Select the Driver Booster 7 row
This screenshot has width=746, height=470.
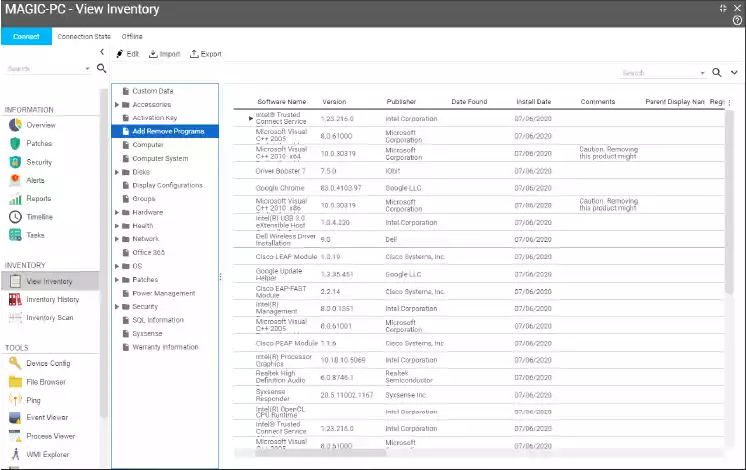tap(479, 171)
